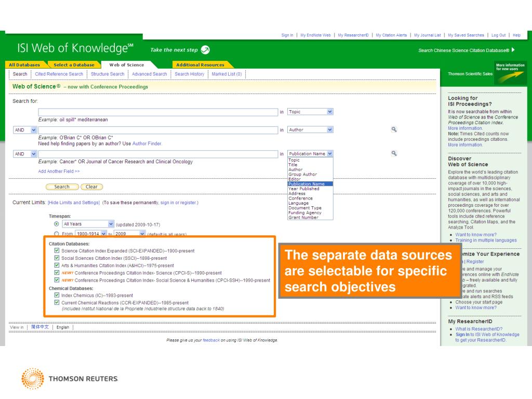Open What is ResearcherID? link

point(478,329)
